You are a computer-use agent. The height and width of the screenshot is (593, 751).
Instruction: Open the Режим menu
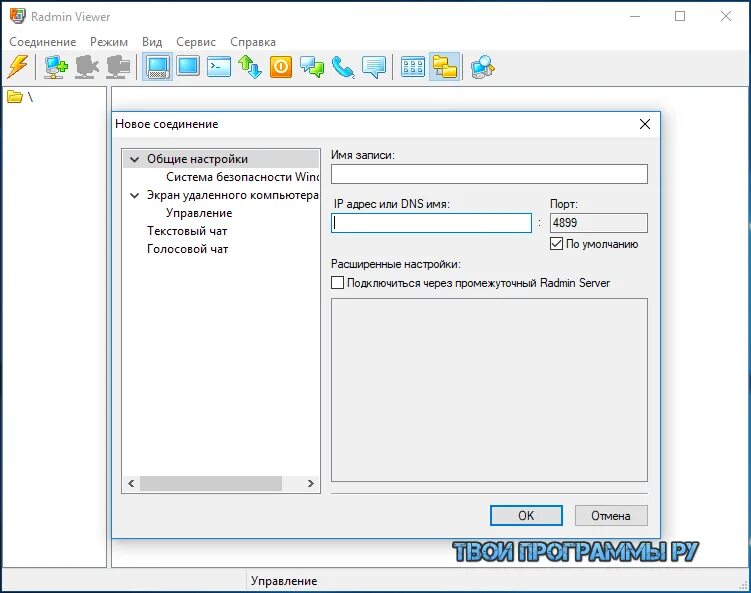click(109, 42)
